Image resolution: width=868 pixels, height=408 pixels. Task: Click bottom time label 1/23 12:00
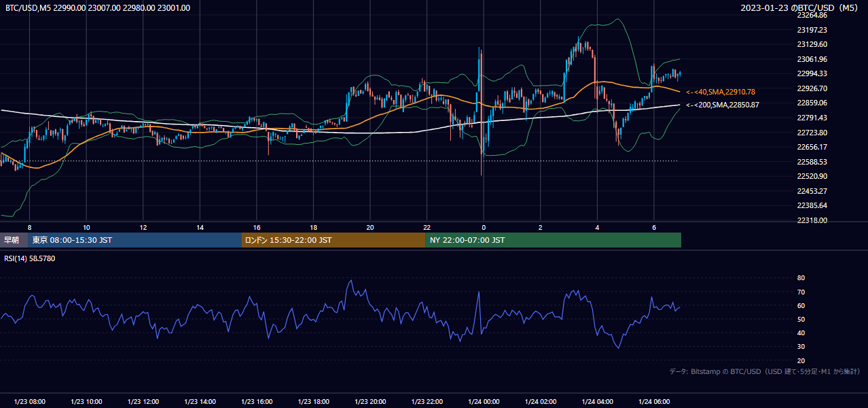tap(143, 402)
